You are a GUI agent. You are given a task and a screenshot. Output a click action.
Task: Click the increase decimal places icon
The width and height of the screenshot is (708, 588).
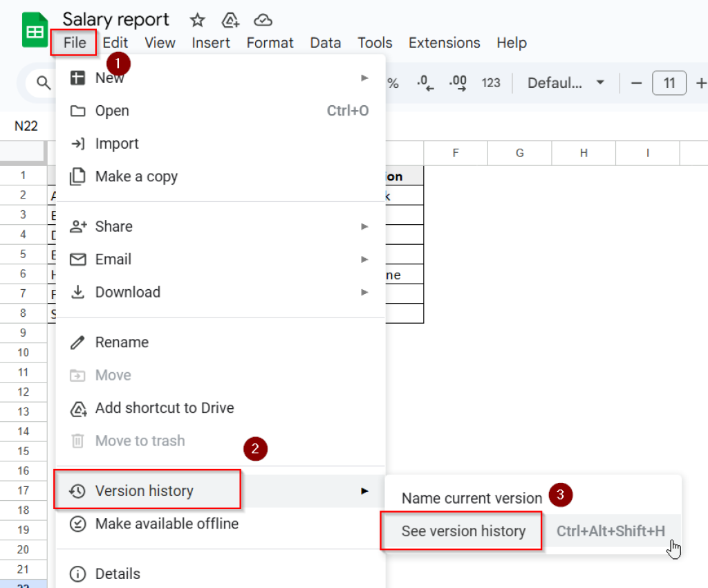pyautogui.click(x=457, y=82)
